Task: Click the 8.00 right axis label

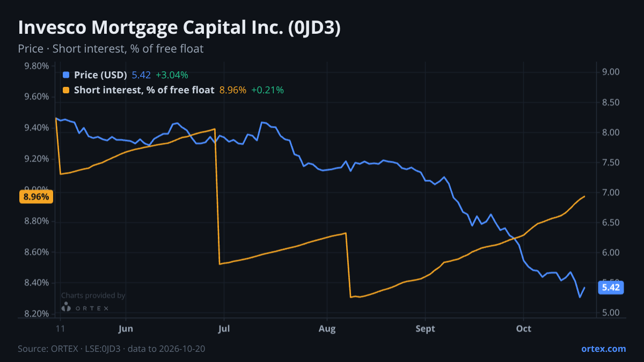Action: tap(611, 132)
